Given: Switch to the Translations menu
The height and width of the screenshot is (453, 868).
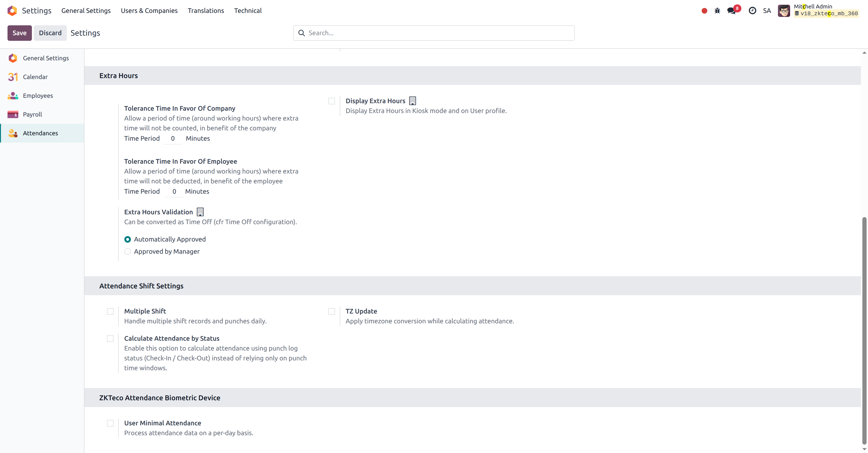Looking at the screenshot, I should 206,11.
